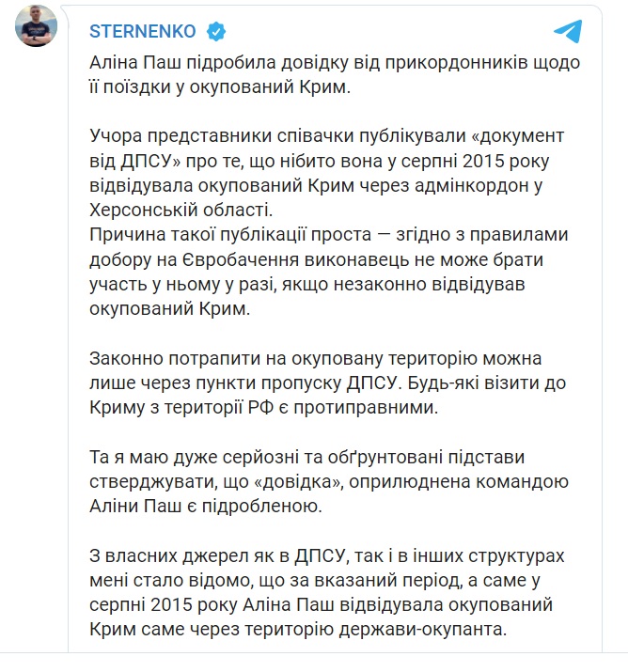Click the line 'її поїздки у окупований Крим.'
Image resolution: width=628 pixels, height=672 pixels.
pos(220,87)
